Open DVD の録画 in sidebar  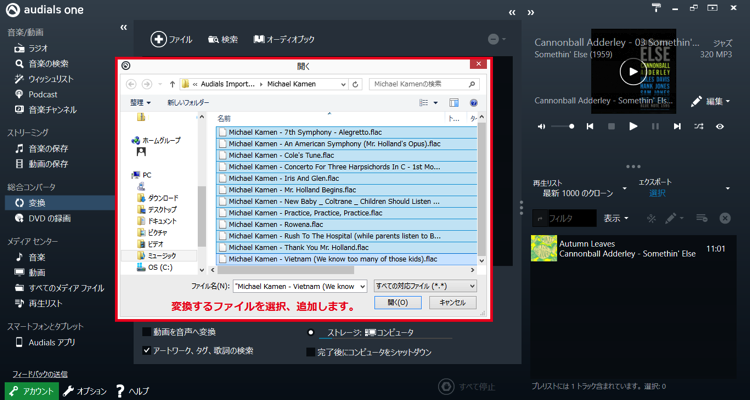pyautogui.click(x=48, y=218)
